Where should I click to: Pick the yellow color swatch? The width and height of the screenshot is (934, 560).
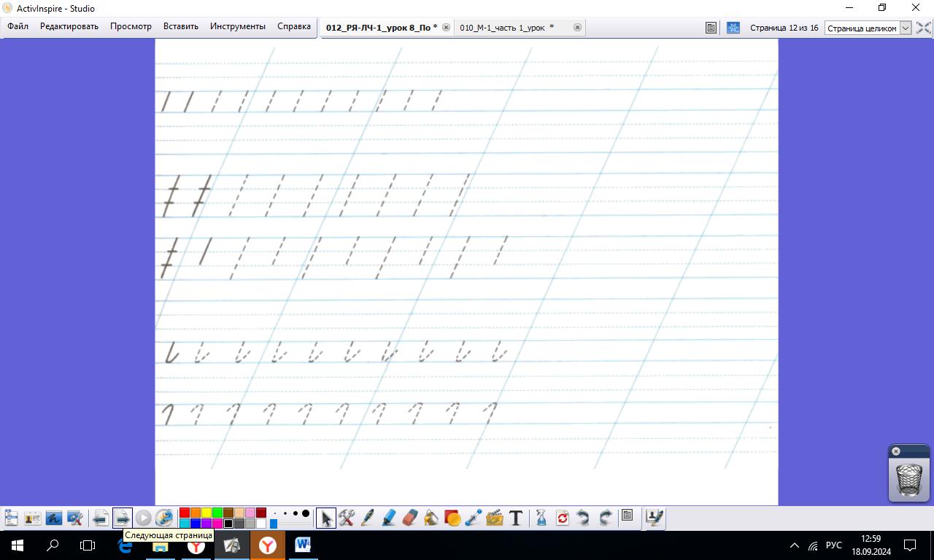click(x=207, y=513)
